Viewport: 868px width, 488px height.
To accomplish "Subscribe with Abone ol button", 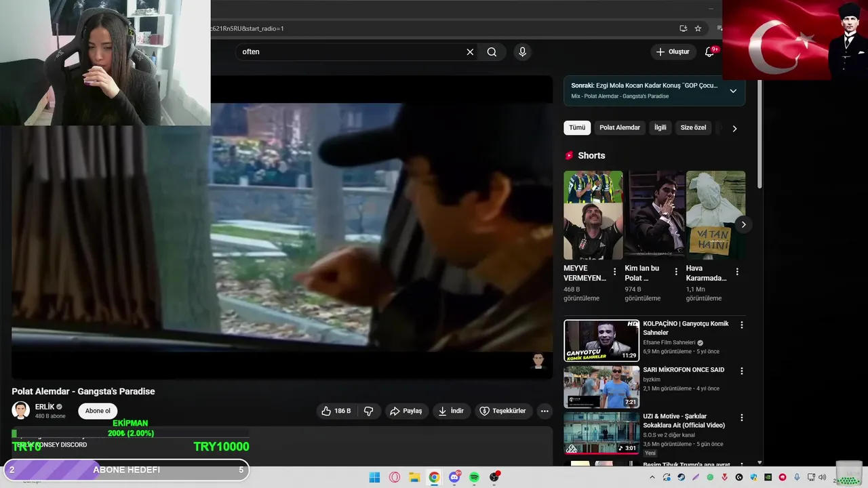I will click(98, 411).
